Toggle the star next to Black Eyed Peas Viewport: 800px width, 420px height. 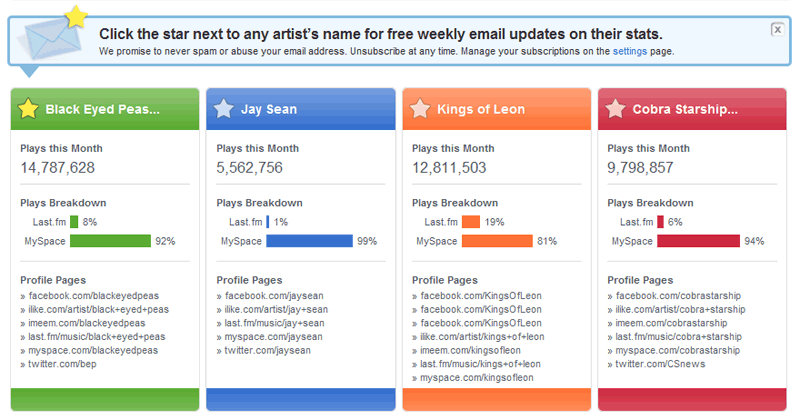[28, 109]
